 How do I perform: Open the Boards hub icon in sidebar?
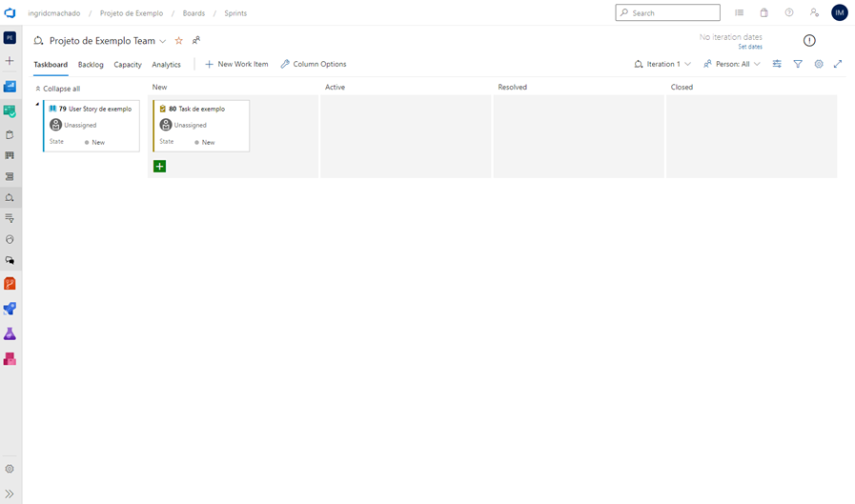(x=10, y=111)
